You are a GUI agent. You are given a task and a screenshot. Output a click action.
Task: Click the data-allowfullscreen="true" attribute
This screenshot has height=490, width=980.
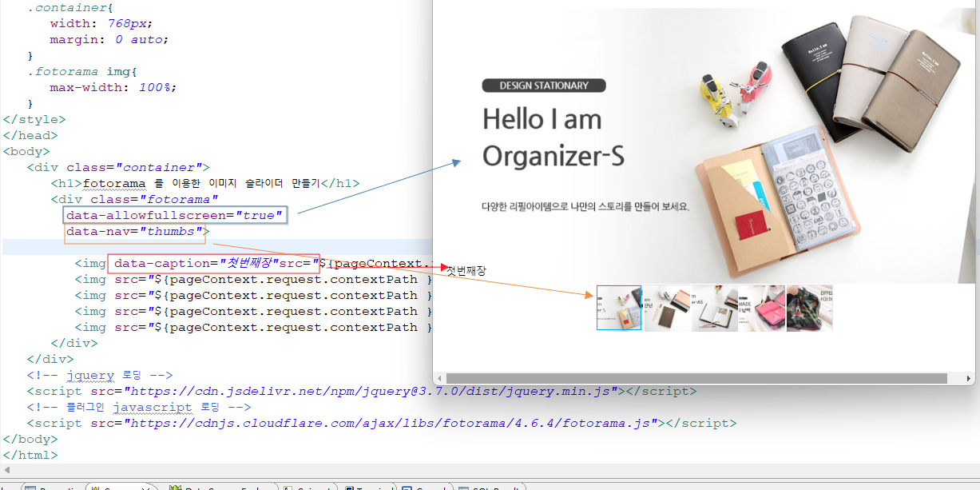175,215
